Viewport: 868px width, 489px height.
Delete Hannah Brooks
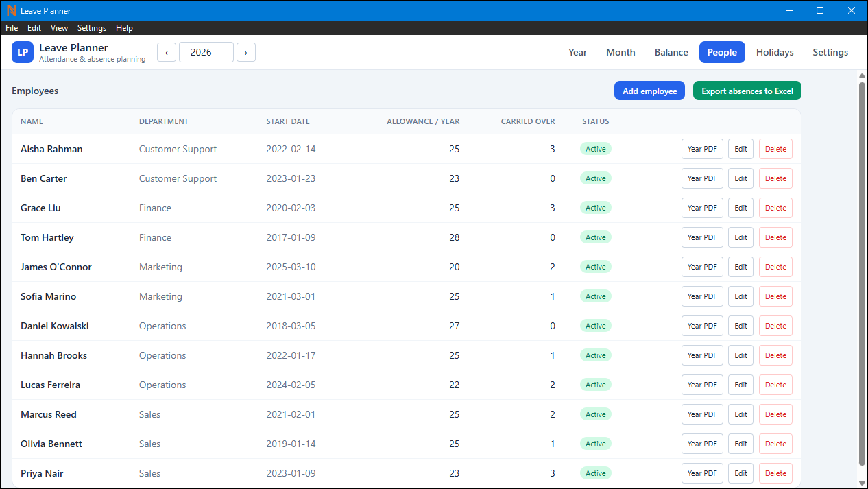pos(775,355)
